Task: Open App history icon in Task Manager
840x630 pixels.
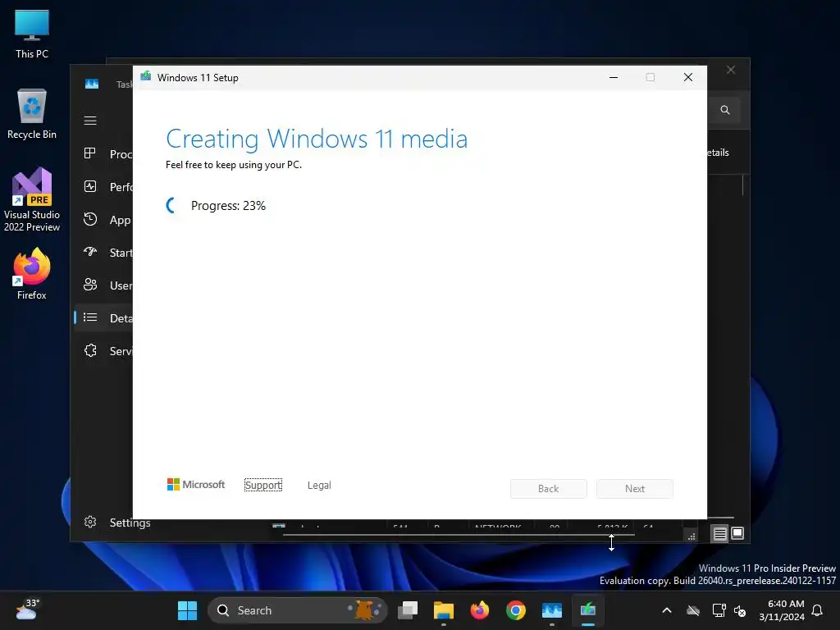Action: (90, 219)
